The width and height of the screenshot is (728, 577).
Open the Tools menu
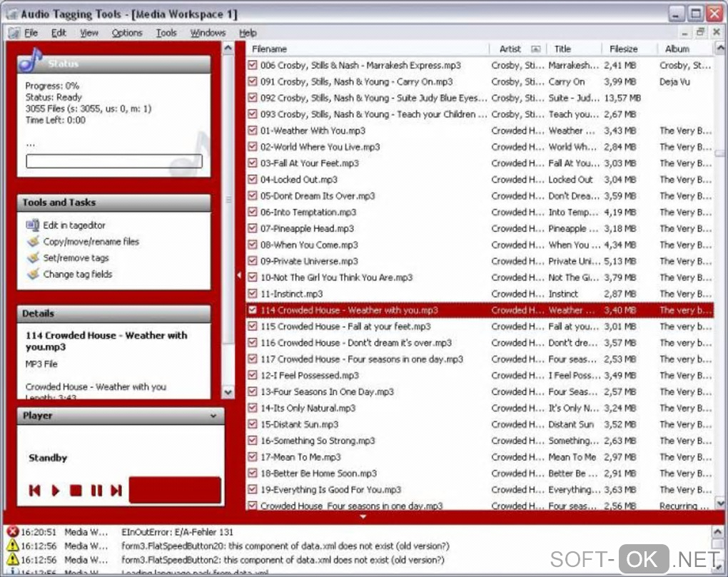point(166,33)
